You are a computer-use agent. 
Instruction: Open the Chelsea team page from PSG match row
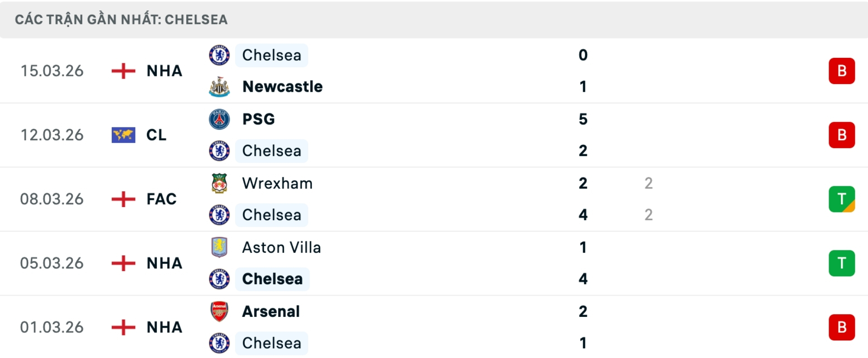271,151
